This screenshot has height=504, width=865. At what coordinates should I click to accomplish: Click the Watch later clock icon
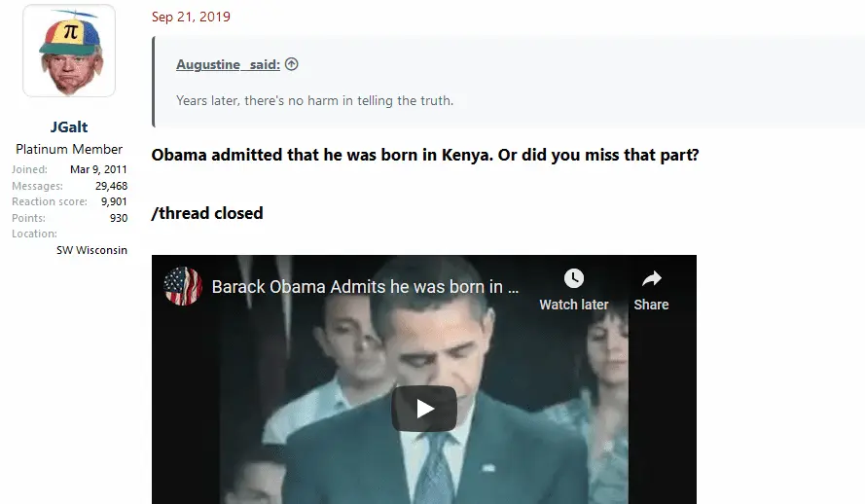click(574, 278)
